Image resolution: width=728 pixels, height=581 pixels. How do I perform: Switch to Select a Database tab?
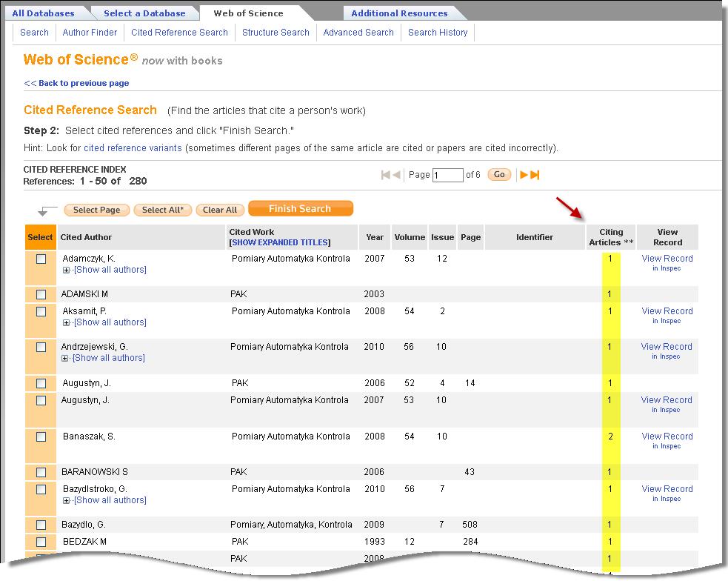click(144, 13)
